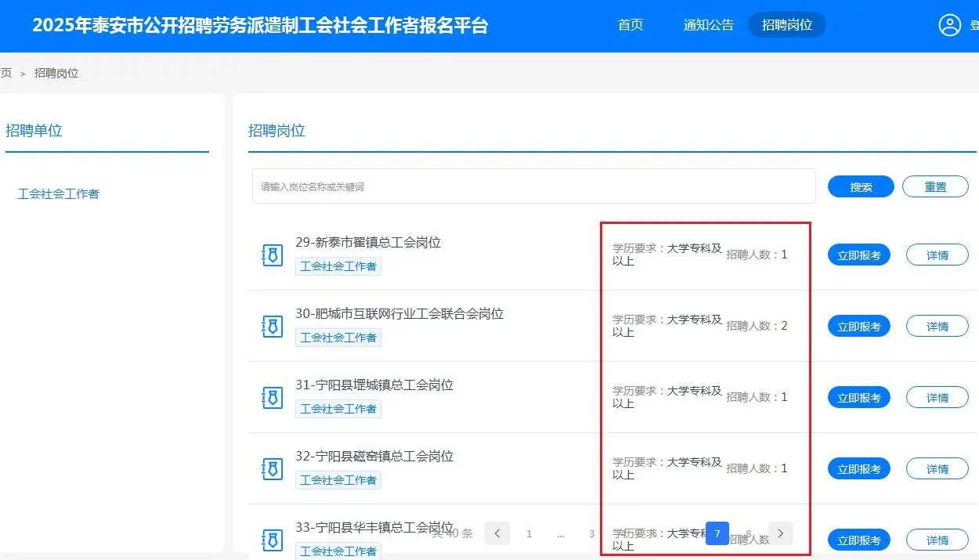The image size is (979, 560).
Task: Open 详情 for 30-肥城市互联网行业工会联合会岗位
Action: pos(937,326)
